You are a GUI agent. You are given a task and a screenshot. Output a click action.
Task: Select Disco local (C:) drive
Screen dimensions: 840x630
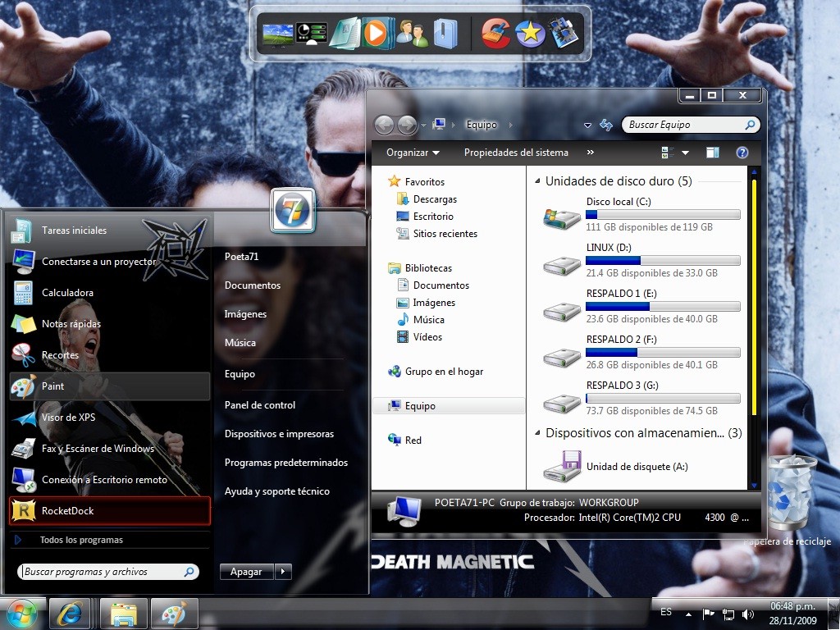[641, 215]
